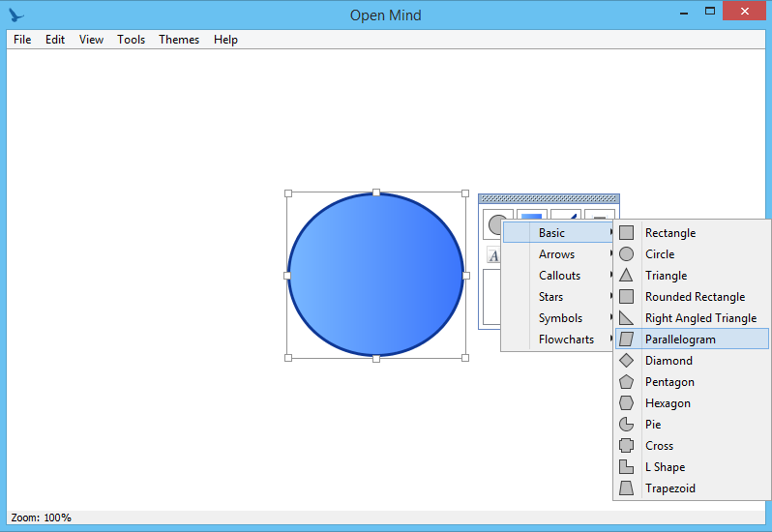
Task: Open the Tools menu
Action: coord(131,40)
